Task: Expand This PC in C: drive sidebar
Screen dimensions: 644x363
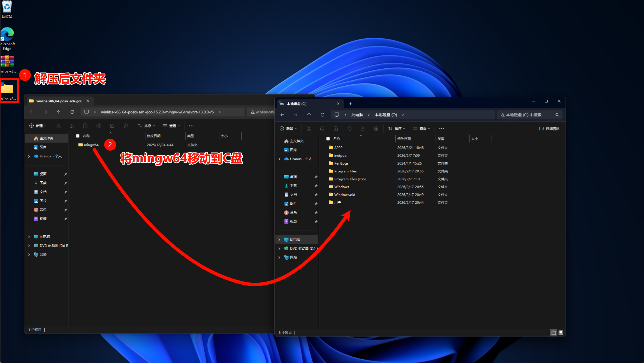Action: pyautogui.click(x=279, y=239)
